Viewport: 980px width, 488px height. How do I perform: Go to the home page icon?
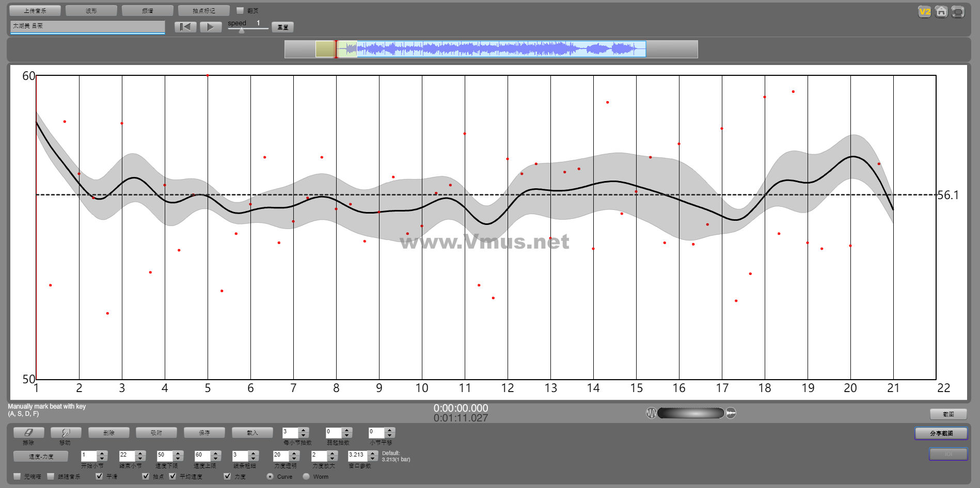point(941,11)
